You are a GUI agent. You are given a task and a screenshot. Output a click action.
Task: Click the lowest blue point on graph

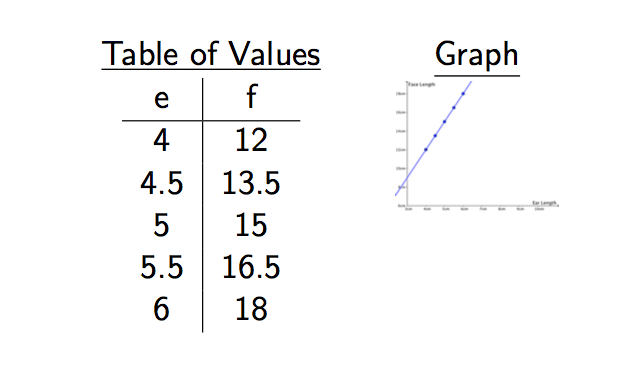pyautogui.click(x=426, y=150)
